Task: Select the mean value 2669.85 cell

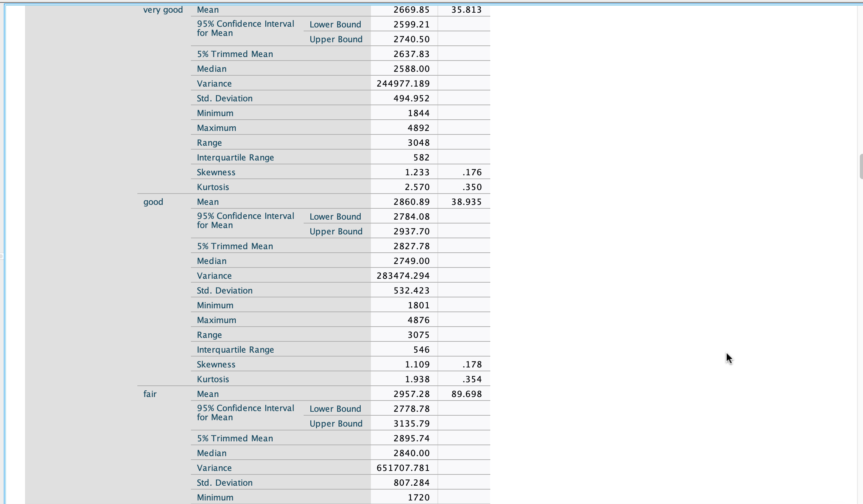Action: [411, 10]
